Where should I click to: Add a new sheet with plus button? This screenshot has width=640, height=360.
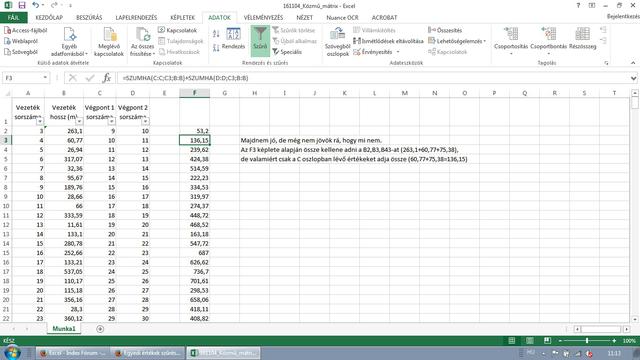click(x=100, y=329)
